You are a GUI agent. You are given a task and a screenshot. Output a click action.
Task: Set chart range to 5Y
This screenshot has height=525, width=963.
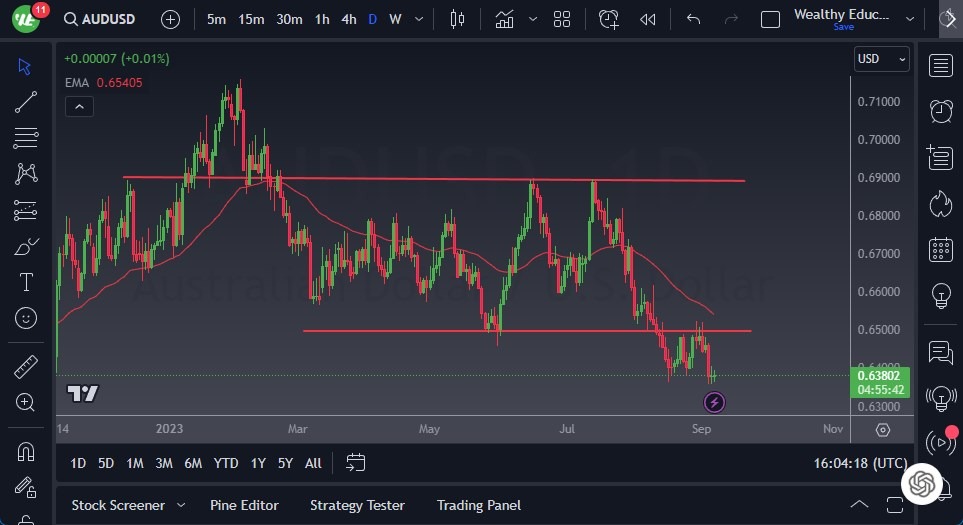click(285, 464)
